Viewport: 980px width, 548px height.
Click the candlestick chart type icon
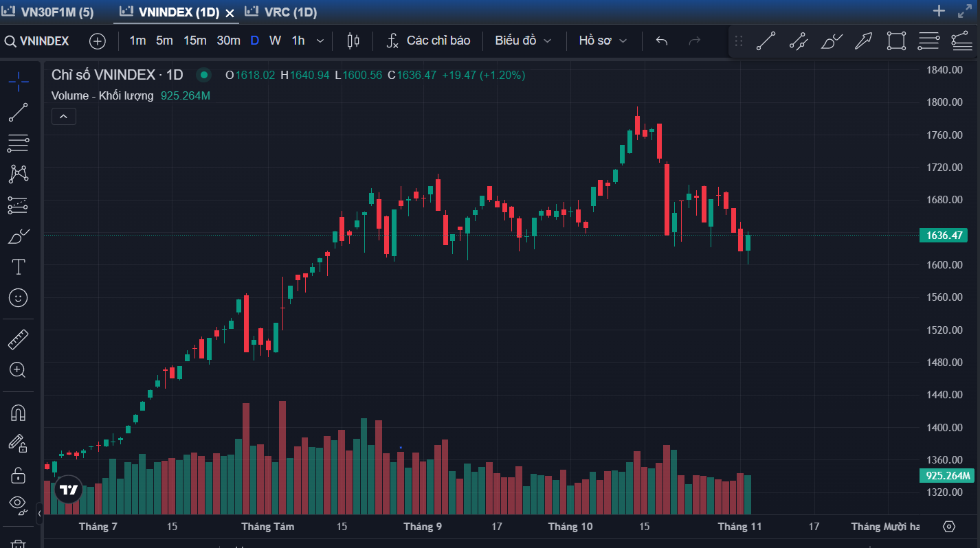click(353, 41)
